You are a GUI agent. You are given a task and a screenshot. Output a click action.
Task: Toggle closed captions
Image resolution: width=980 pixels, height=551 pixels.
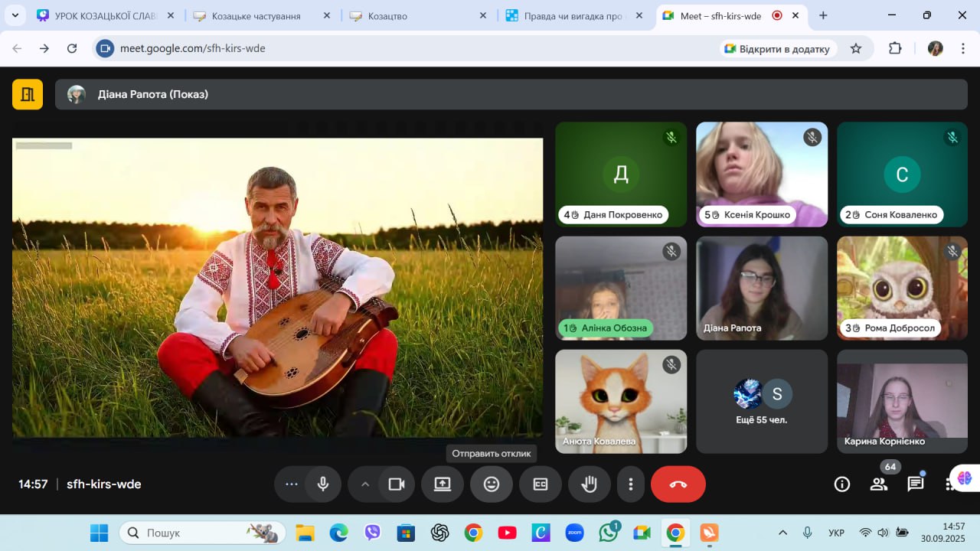pyautogui.click(x=541, y=484)
